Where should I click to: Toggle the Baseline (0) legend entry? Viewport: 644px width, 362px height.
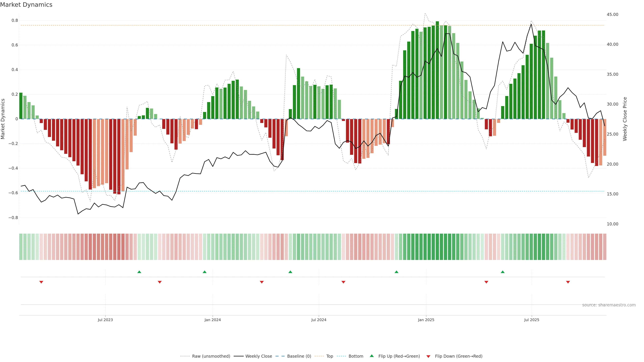(299, 356)
